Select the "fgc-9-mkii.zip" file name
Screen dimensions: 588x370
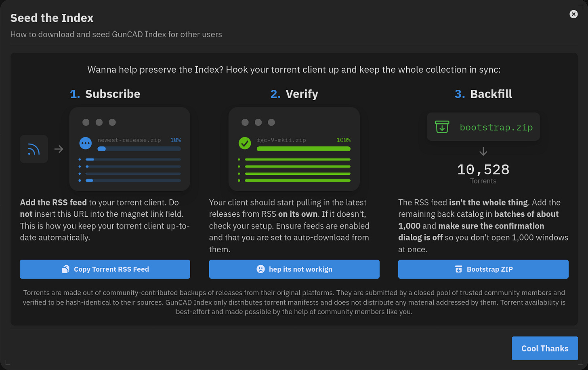281,140
